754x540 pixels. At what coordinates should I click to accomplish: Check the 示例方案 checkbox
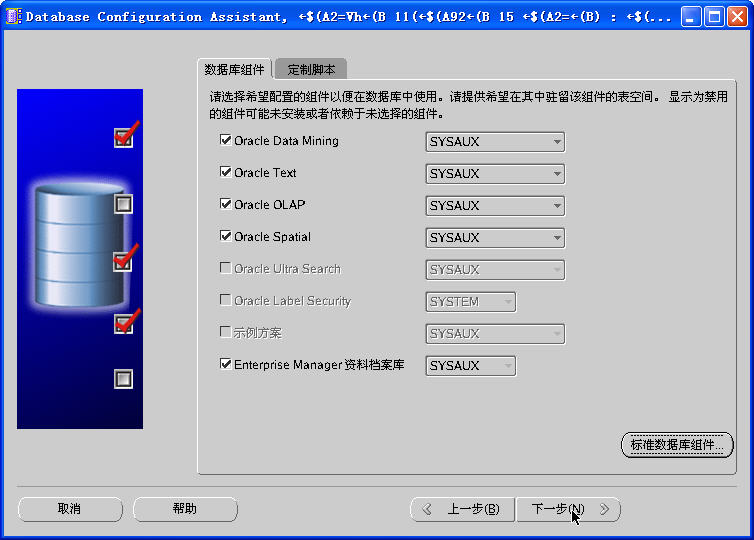[225, 332]
